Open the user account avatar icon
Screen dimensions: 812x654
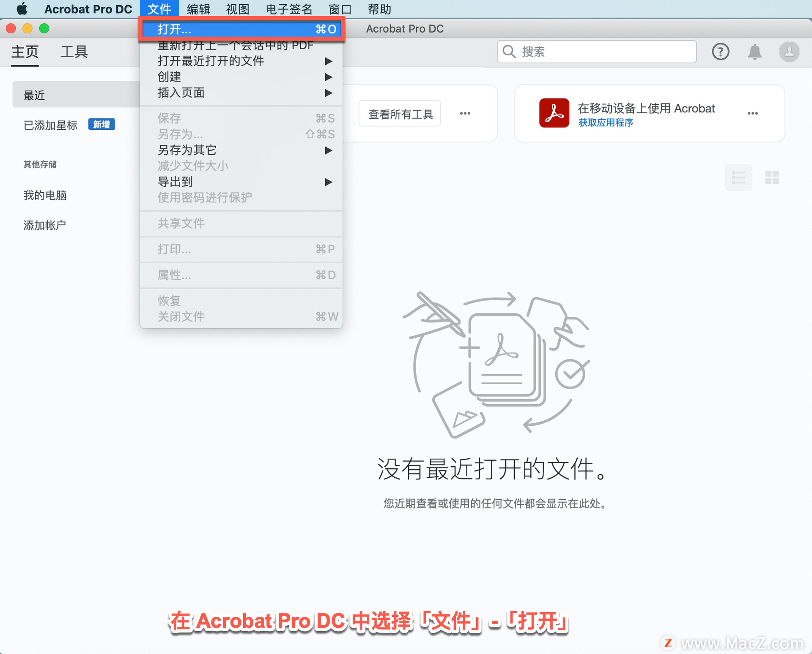click(x=788, y=51)
